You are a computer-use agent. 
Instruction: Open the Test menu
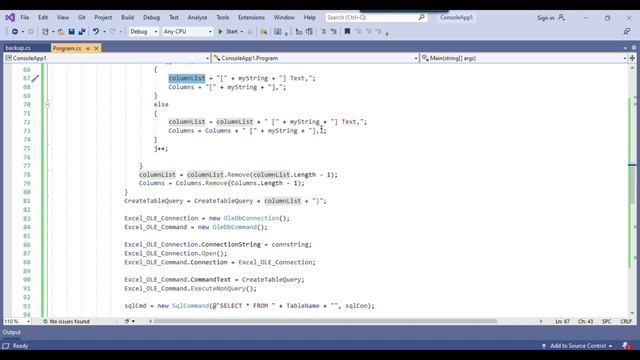click(x=174, y=18)
